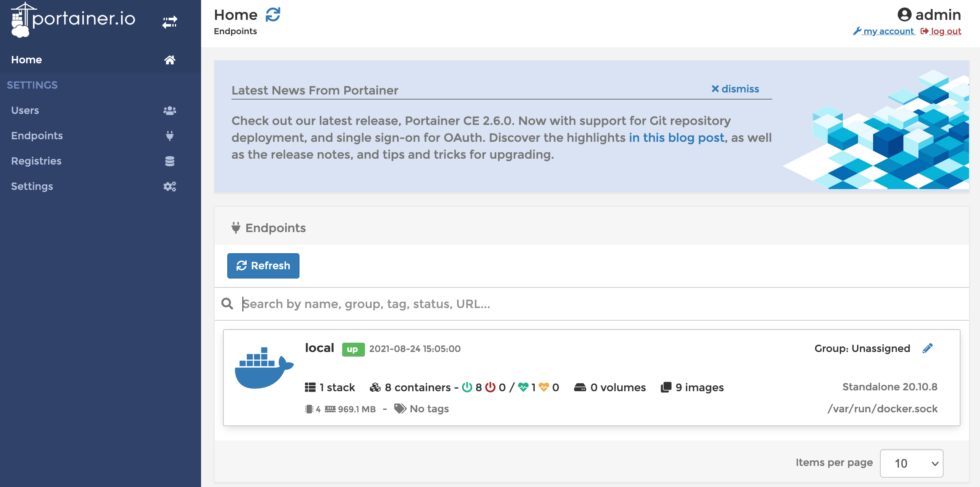
Task: Click the Endpoints panel title
Action: [275, 228]
